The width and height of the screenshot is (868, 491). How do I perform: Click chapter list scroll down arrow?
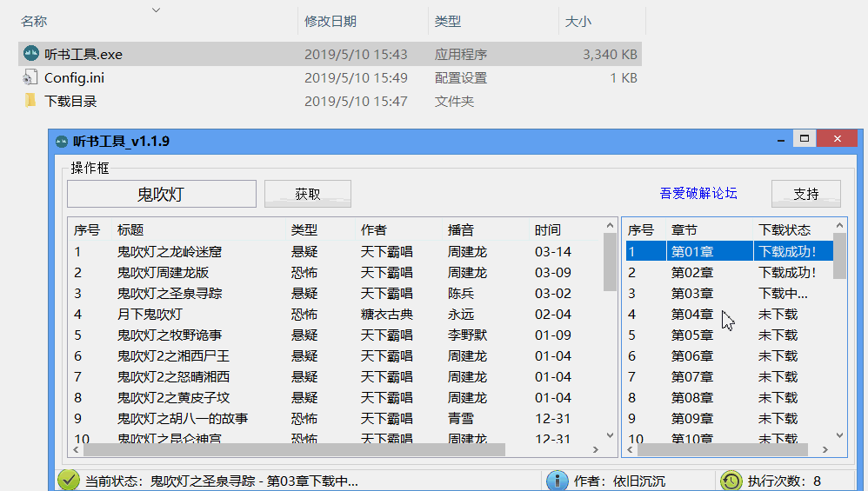(x=840, y=435)
